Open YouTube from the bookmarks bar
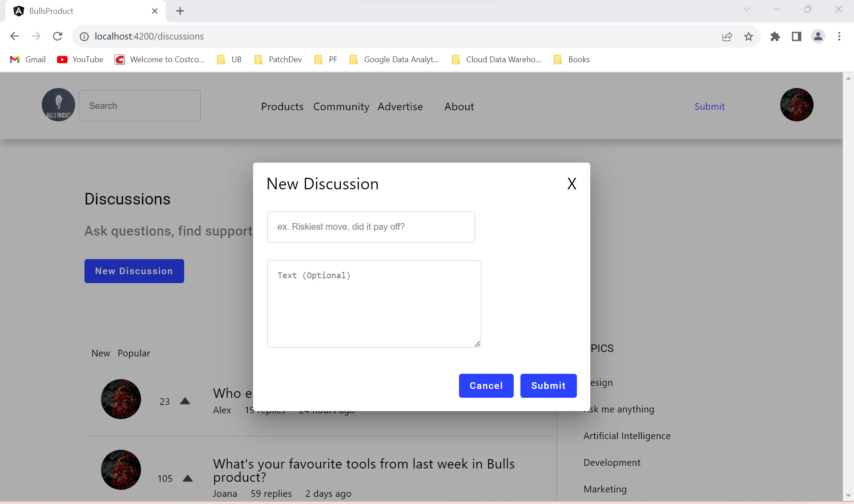The width and height of the screenshot is (854, 504). [x=80, y=59]
